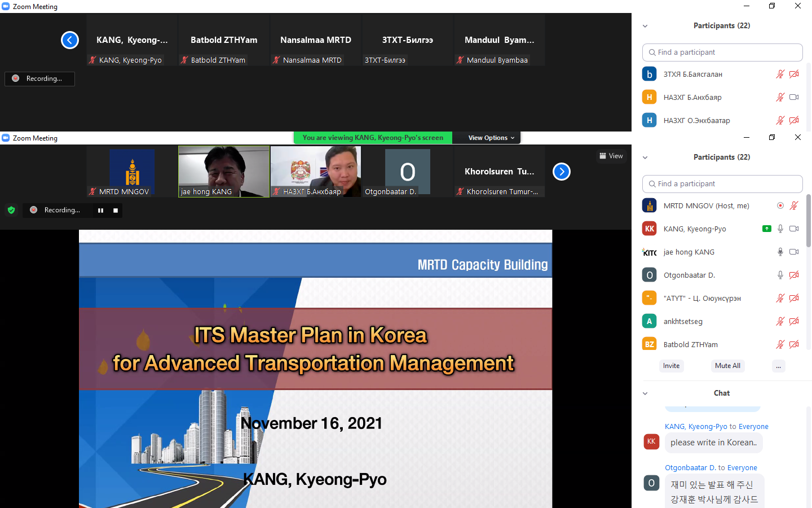This screenshot has height=508, width=812.
Task: Click Mute All button
Action: tap(727, 366)
